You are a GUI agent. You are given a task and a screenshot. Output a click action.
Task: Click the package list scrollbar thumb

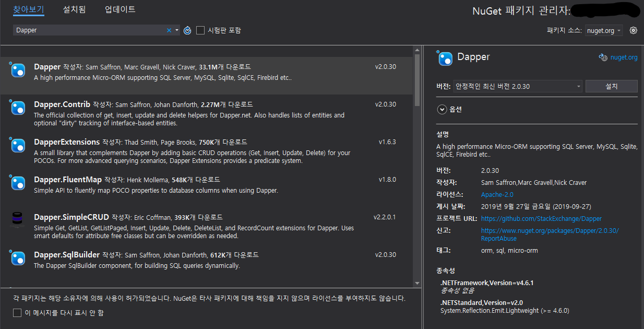point(417,80)
